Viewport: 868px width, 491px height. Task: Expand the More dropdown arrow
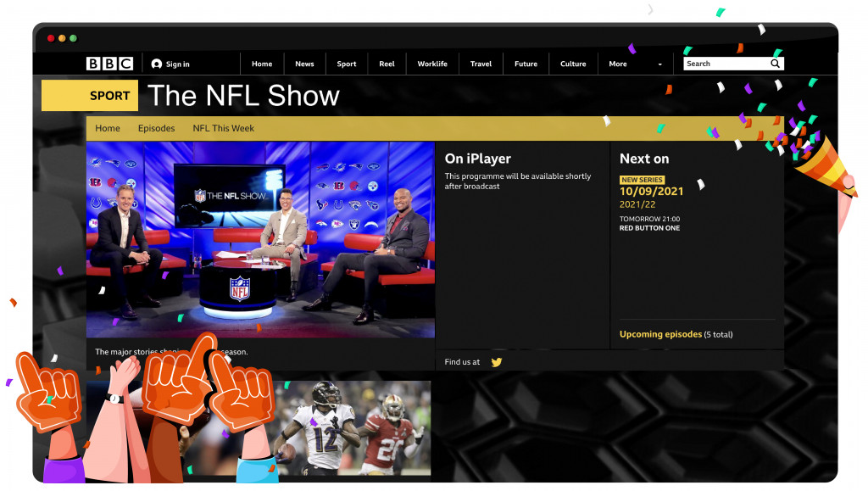coord(659,64)
